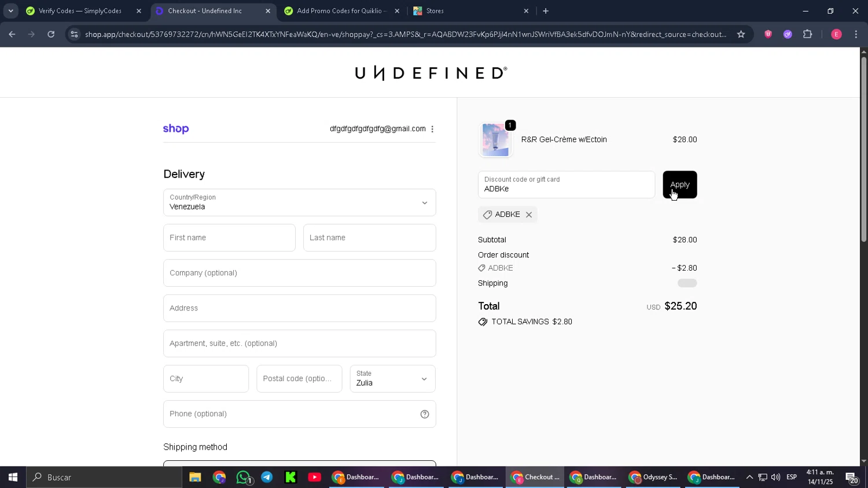Click the Buscar taskbar search box

point(104,477)
